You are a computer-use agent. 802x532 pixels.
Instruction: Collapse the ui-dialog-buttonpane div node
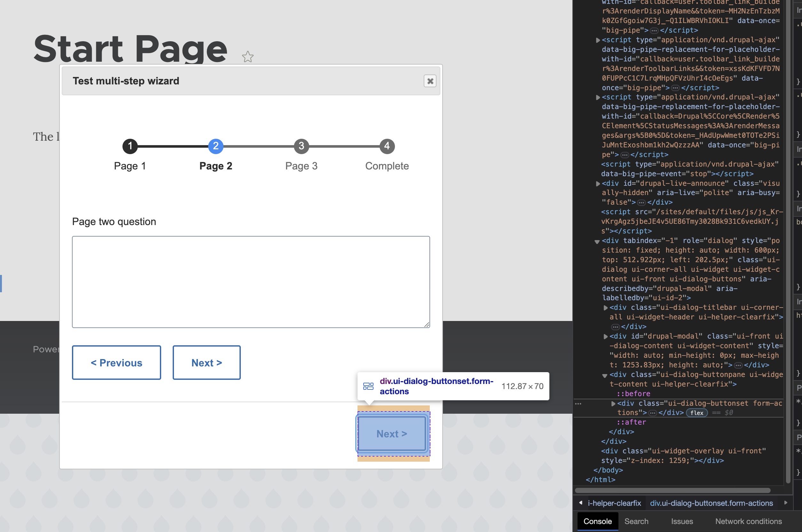[x=605, y=375]
